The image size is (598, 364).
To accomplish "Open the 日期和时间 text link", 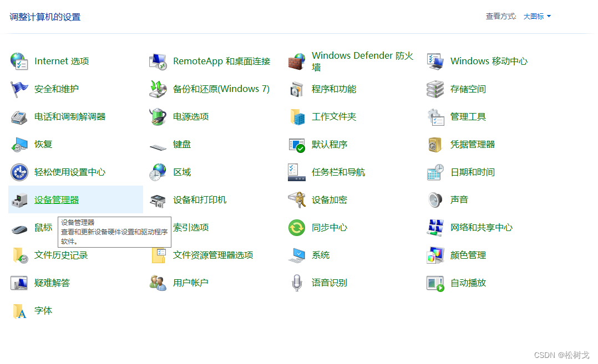I will (473, 172).
